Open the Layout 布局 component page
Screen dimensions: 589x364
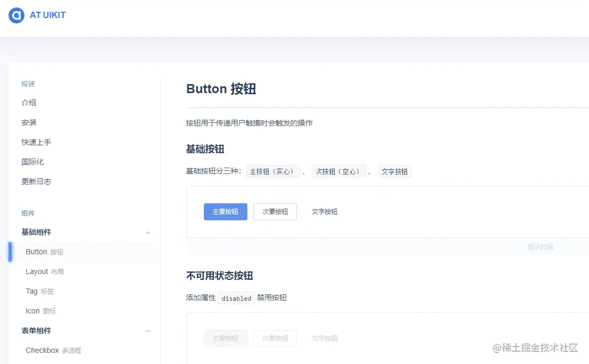coord(45,271)
